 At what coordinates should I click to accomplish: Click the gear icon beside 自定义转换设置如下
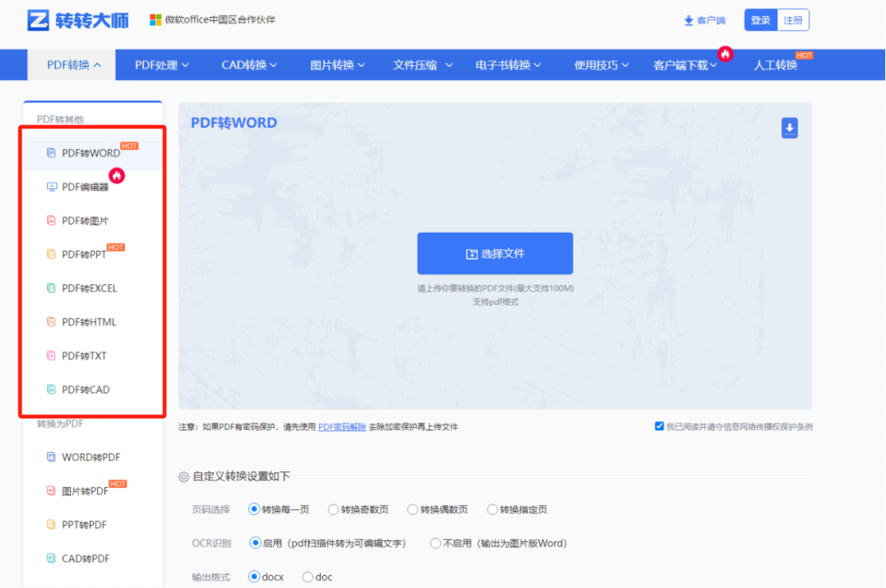tap(184, 477)
